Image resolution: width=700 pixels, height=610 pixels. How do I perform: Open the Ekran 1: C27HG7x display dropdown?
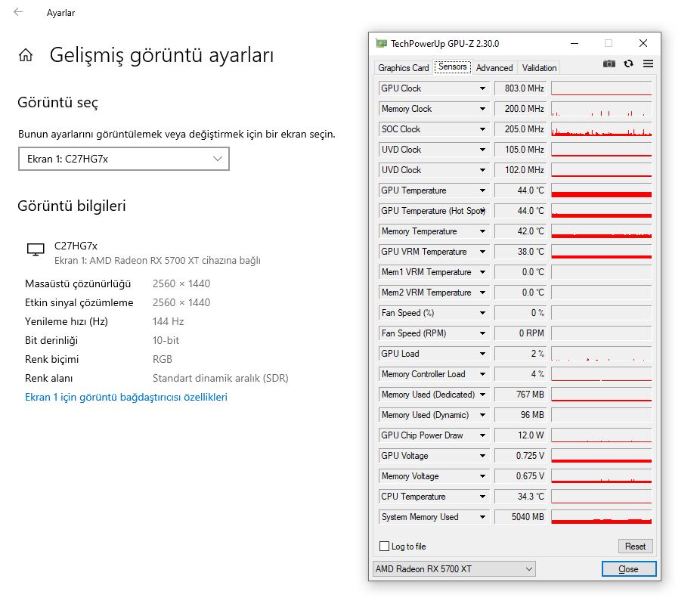124,159
